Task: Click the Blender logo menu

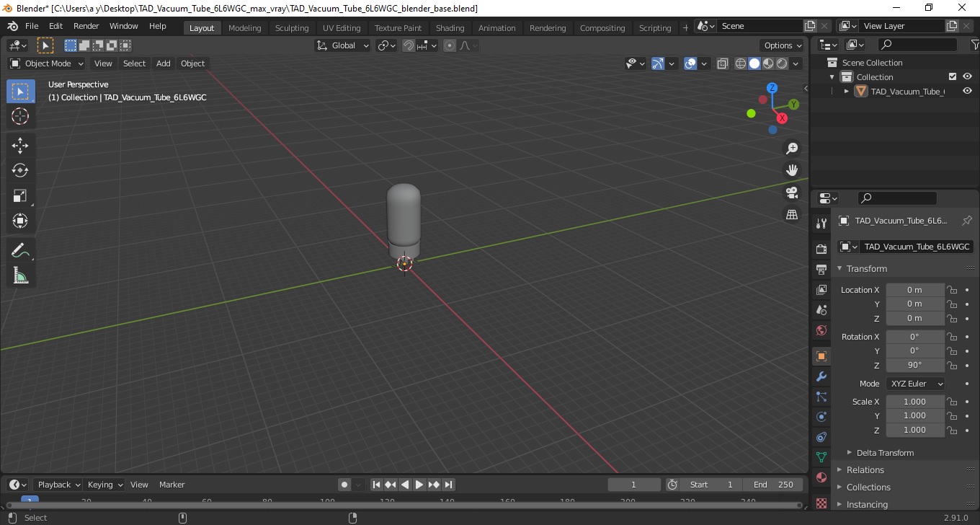Action: 12,26
